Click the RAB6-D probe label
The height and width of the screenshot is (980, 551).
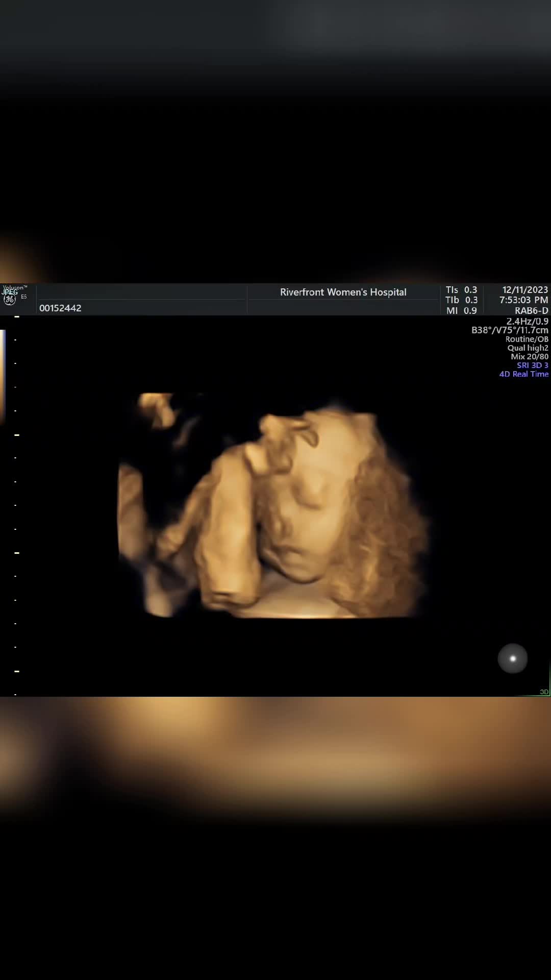[x=532, y=310]
